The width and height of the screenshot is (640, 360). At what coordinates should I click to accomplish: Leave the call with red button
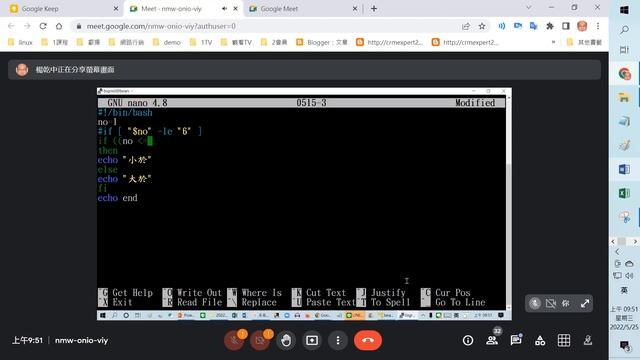(x=368, y=340)
